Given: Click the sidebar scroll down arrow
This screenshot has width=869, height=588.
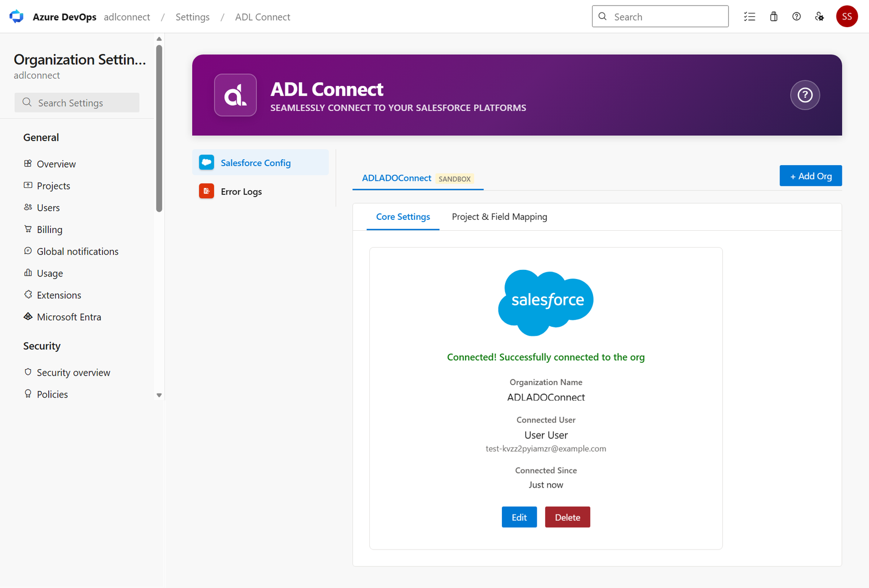Looking at the screenshot, I should coord(159,395).
